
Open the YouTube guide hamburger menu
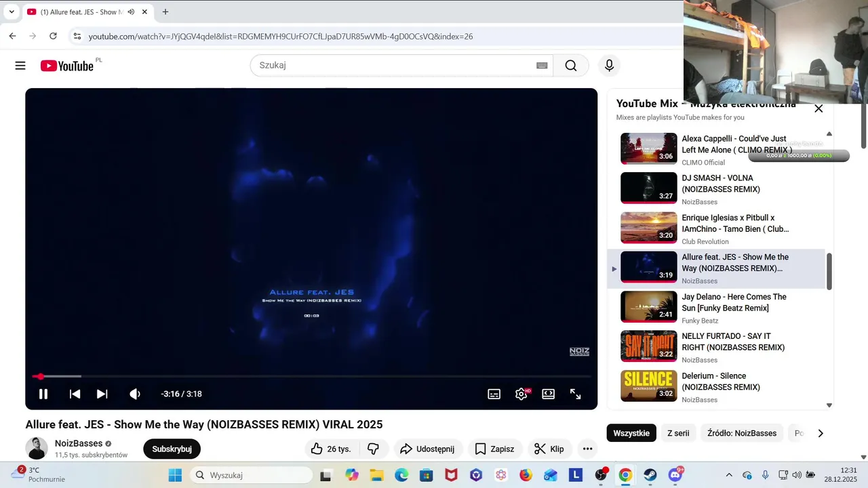click(x=20, y=66)
